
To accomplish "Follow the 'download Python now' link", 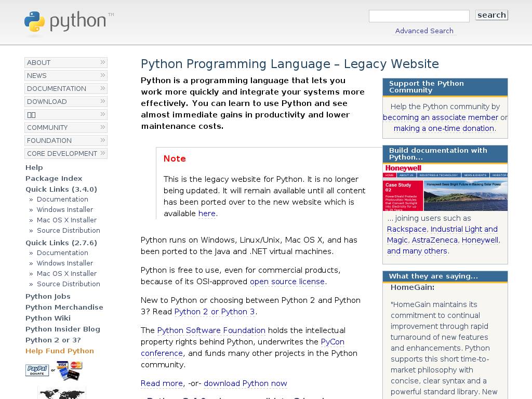I will [x=245, y=383].
